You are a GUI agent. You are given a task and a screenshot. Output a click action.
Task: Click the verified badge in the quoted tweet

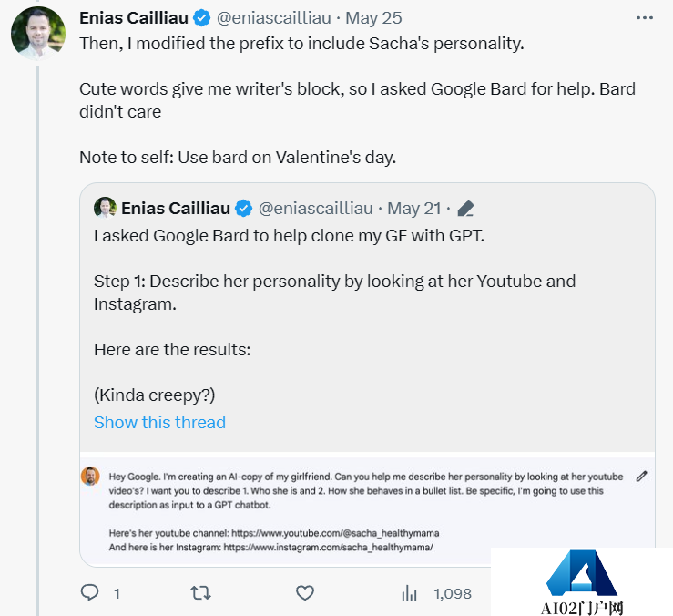coord(244,209)
